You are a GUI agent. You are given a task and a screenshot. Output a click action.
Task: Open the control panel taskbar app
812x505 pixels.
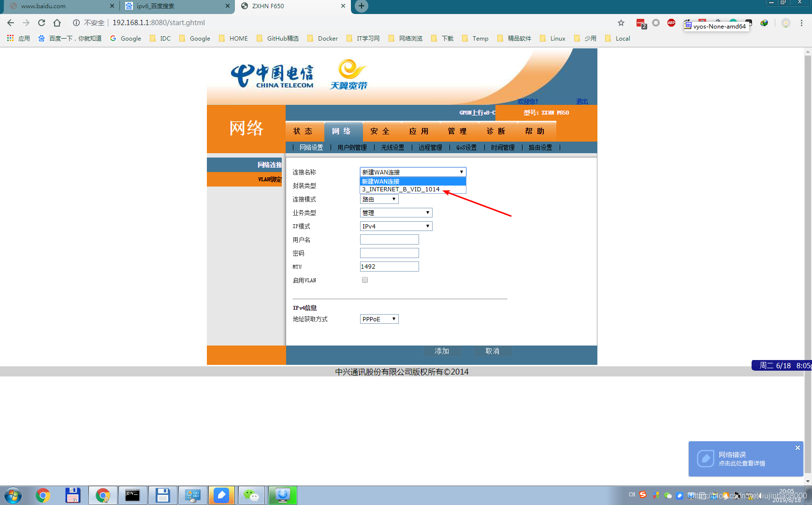[x=192, y=495]
